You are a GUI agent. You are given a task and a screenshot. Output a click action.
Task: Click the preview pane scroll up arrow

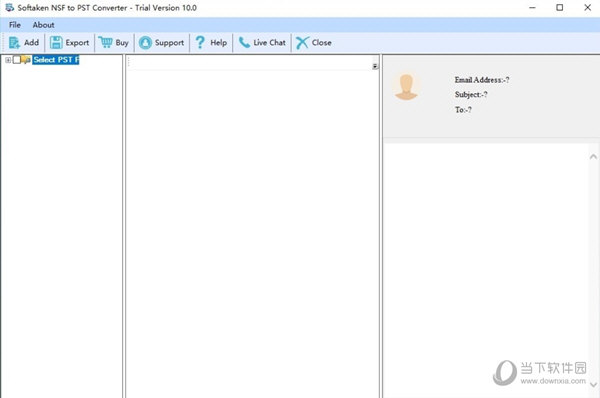click(593, 157)
